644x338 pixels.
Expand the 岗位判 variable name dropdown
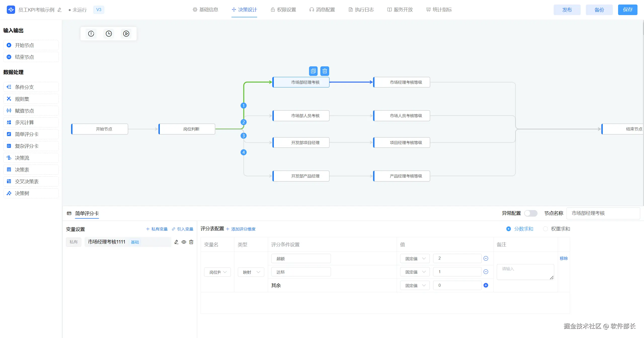click(217, 272)
